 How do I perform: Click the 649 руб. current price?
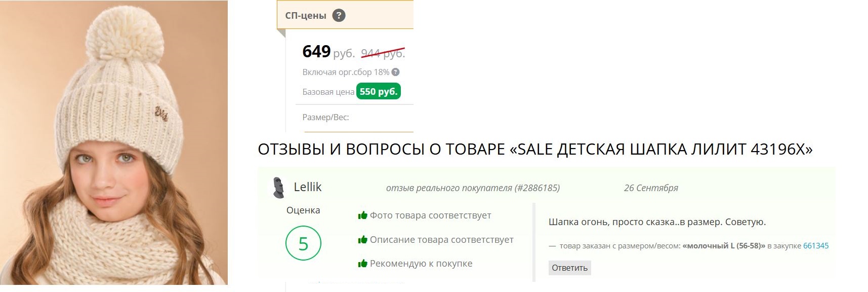tap(328, 52)
